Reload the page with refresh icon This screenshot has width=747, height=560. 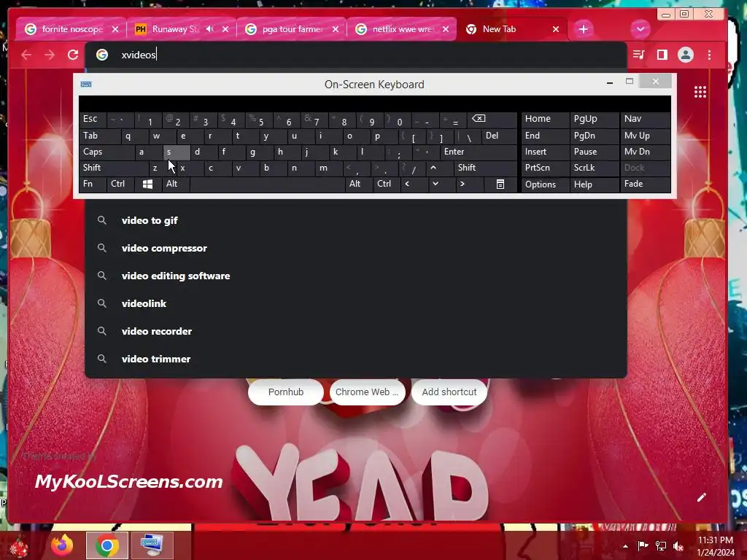click(x=73, y=55)
